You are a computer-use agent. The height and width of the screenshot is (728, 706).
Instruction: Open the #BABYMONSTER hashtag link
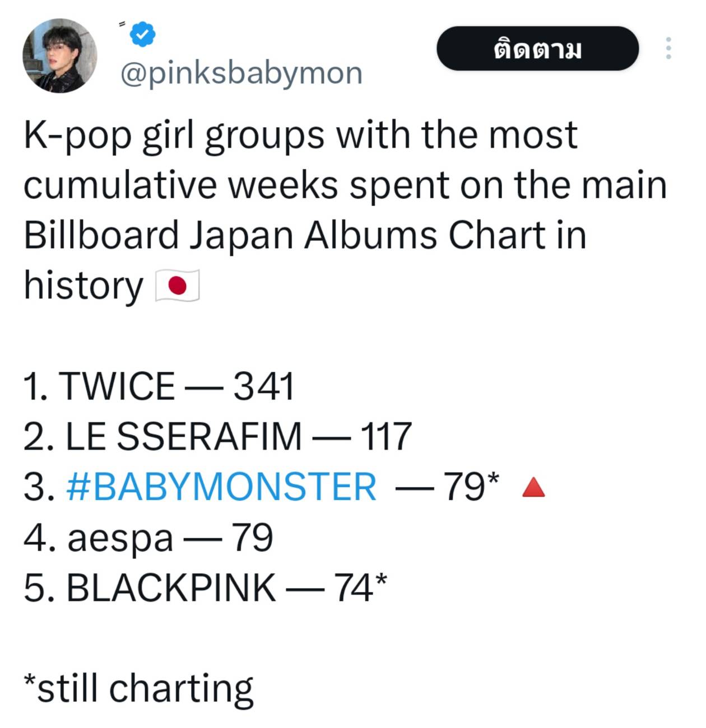221,487
